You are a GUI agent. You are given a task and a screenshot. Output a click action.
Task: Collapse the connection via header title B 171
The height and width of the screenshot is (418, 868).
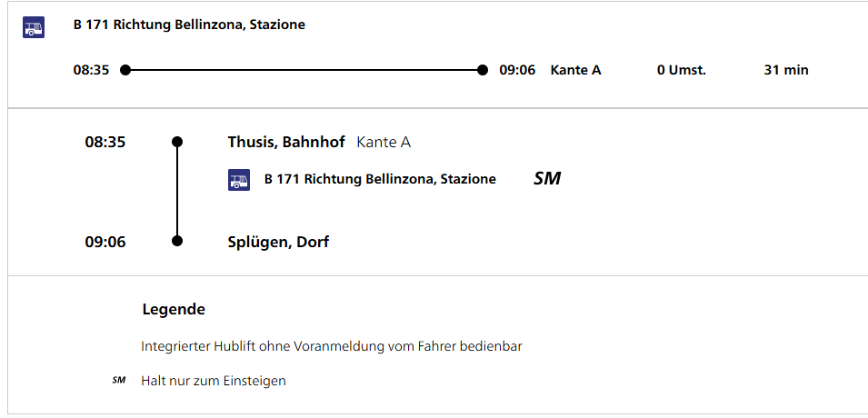(189, 25)
